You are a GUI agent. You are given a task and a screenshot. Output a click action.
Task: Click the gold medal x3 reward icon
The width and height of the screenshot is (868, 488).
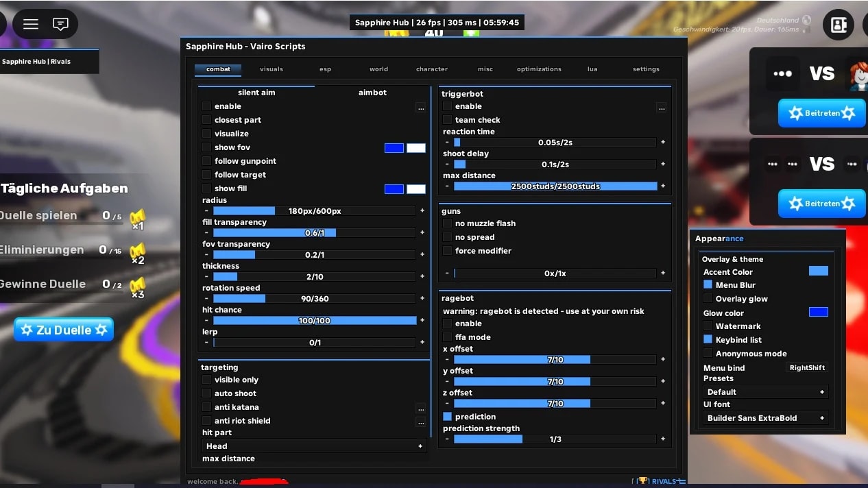point(137,288)
